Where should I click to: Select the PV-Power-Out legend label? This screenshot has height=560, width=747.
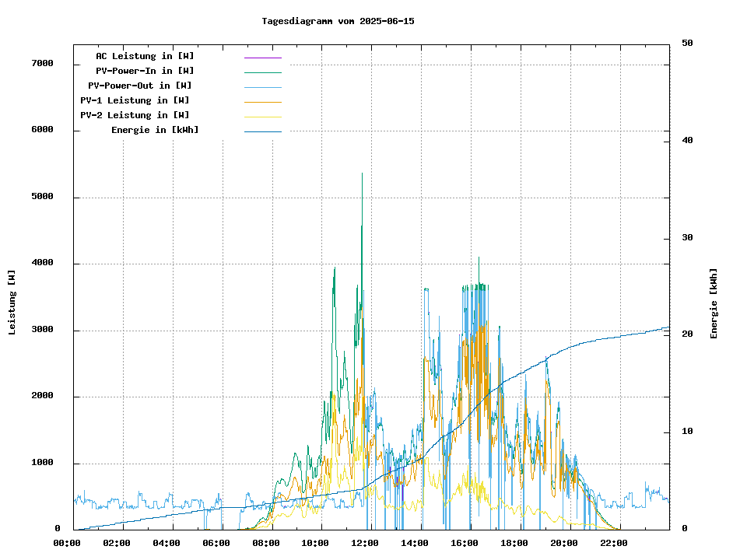(140, 86)
